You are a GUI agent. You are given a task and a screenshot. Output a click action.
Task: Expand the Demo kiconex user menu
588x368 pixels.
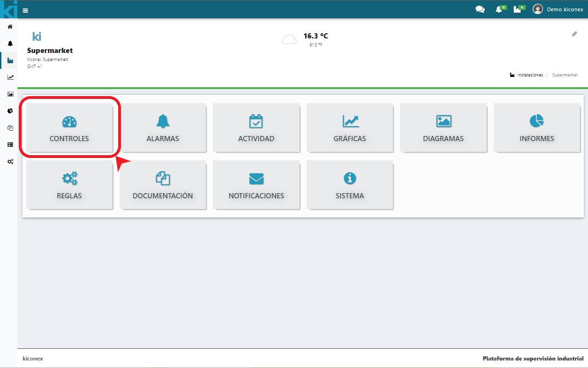pyautogui.click(x=558, y=9)
